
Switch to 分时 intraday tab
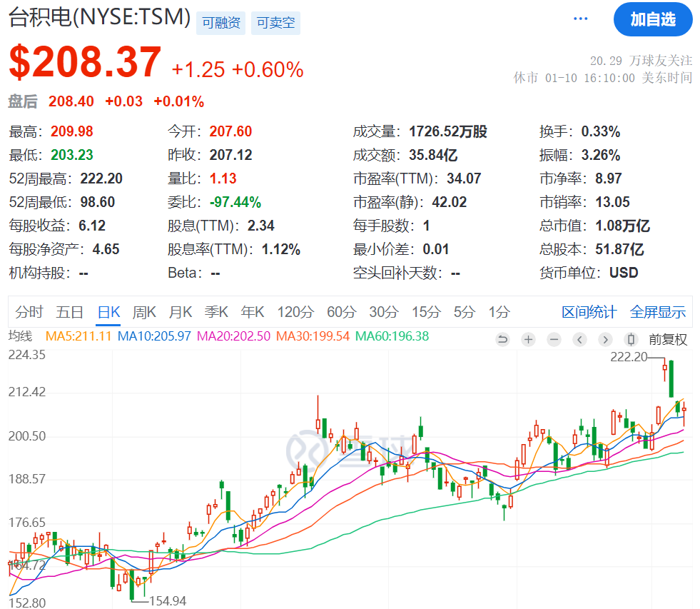click(x=29, y=312)
